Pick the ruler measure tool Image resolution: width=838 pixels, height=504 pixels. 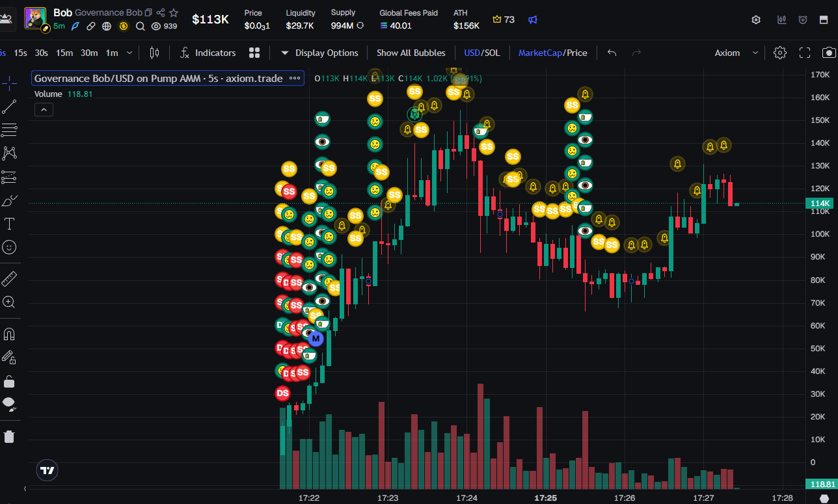coord(9,279)
